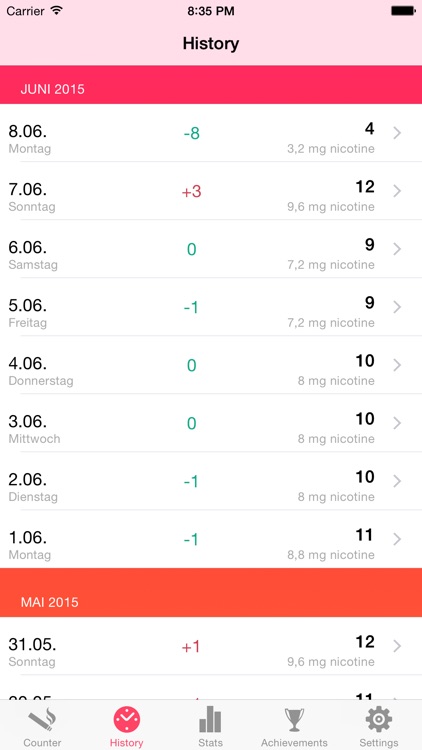Open the Achievements trophy icon
422x750 pixels.
coord(294,720)
